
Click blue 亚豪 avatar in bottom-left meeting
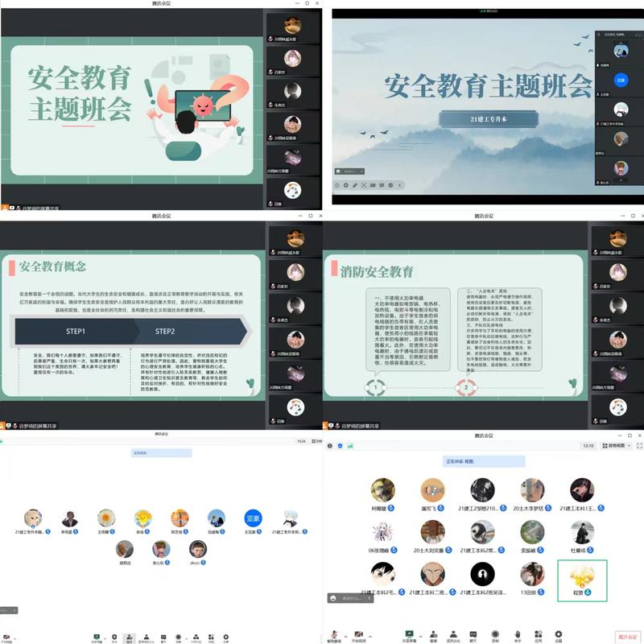coord(253,518)
